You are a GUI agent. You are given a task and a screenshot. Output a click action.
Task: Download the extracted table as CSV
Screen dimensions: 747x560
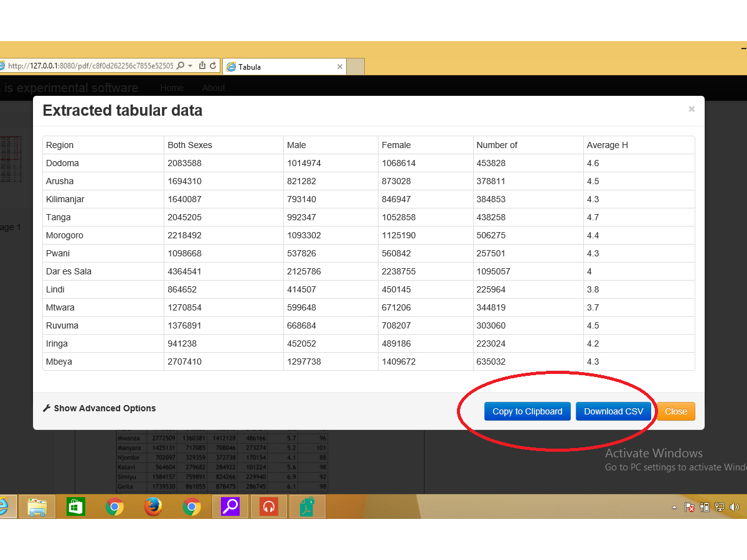613,411
